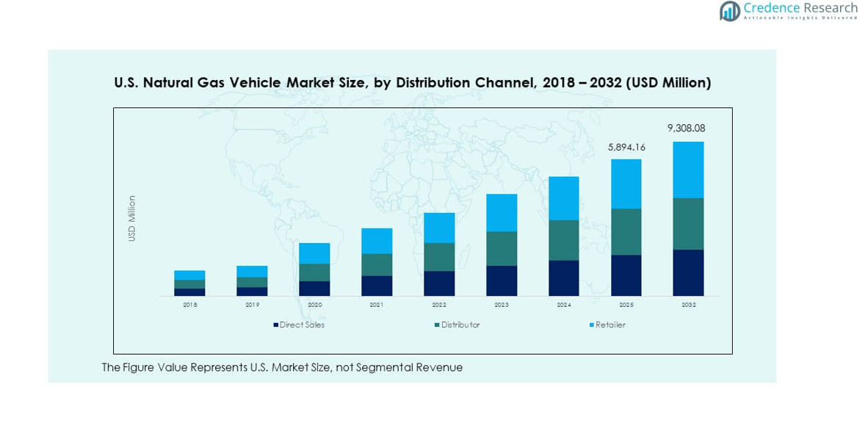Click the 9,308.08 data label
Image resolution: width=868 pixels, height=431 pixels.
pyautogui.click(x=686, y=128)
